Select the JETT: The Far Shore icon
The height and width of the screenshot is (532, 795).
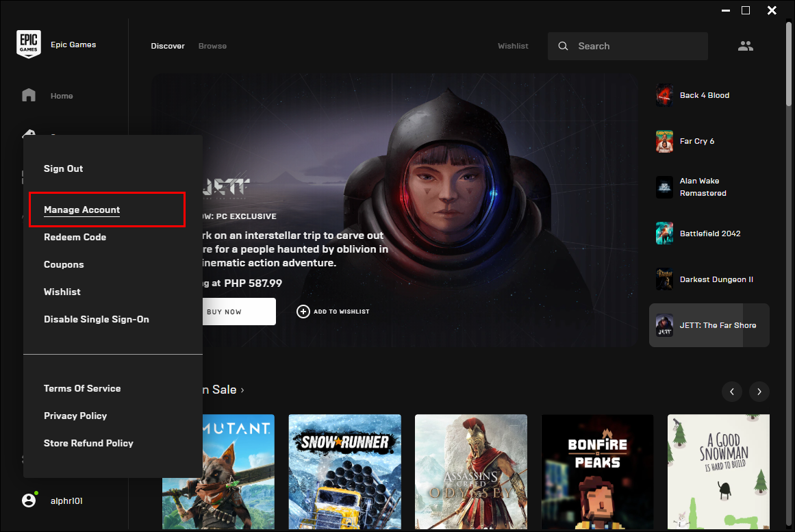pos(664,326)
